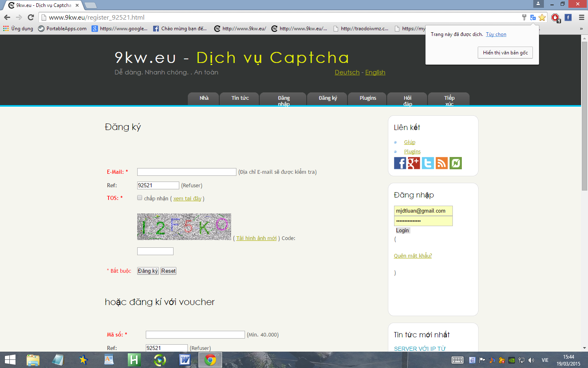This screenshot has width=588, height=368.
Task: Click the green square icon next to RSS
Action: pyautogui.click(x=456, y=163)
